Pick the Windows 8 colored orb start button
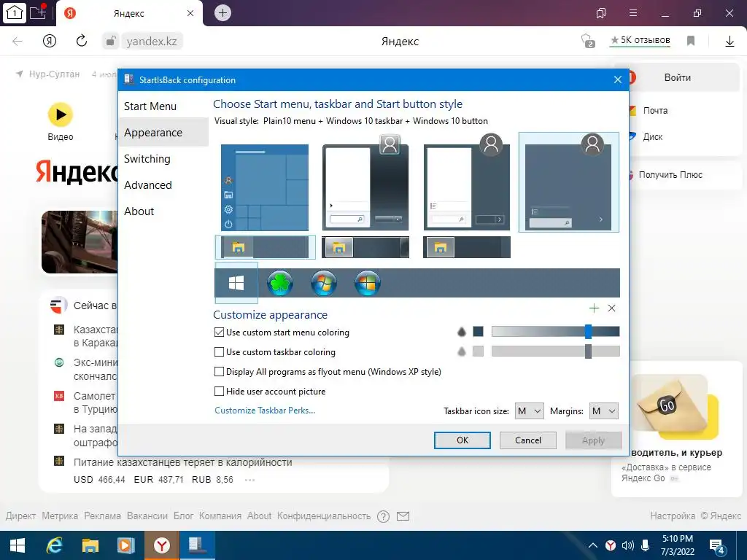 point(368,283)
